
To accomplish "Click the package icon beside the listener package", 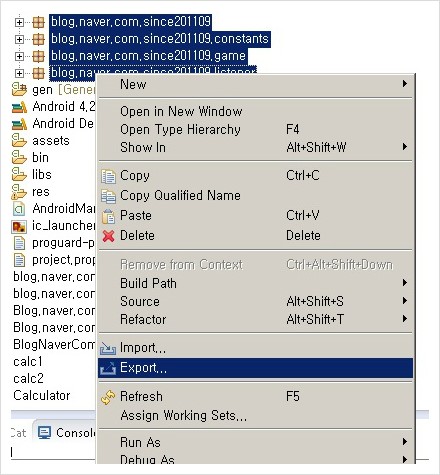I will click(38, 73).
